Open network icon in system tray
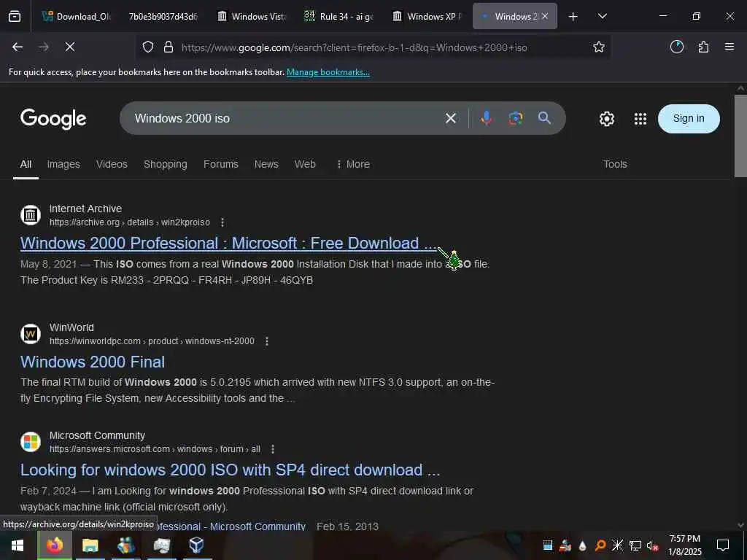747x560 pixels. click(x=635, y=545)
